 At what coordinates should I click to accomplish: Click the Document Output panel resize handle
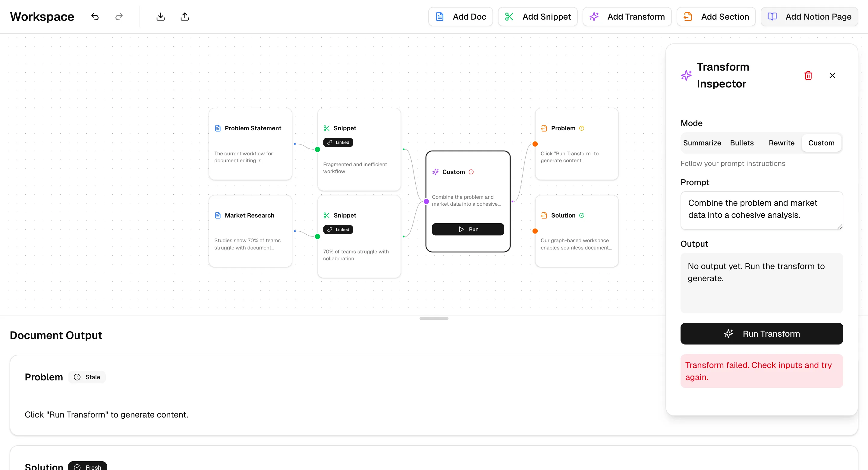(434, 318)
